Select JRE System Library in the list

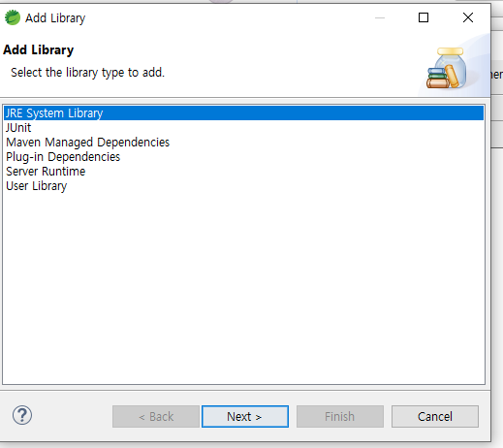click(x=244, y=113)
